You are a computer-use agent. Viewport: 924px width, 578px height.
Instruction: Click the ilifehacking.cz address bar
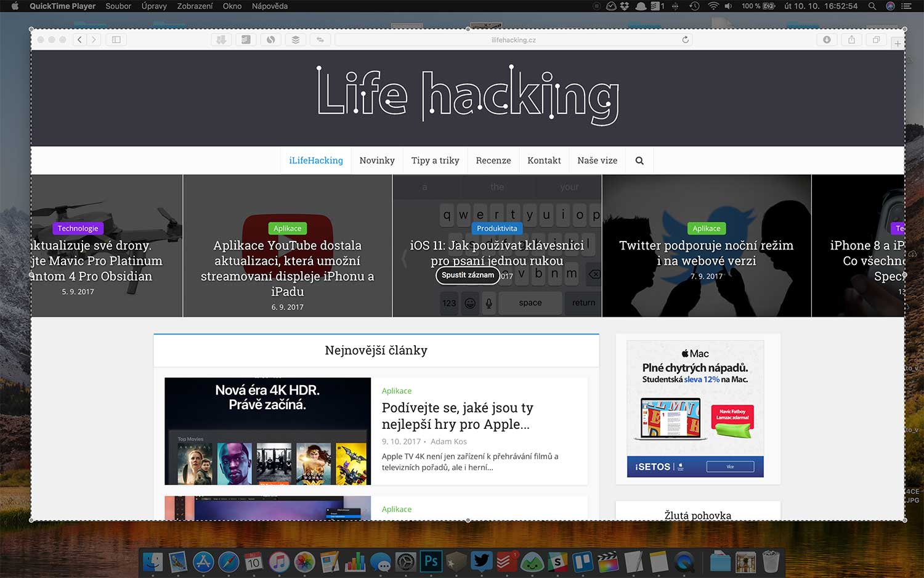point(514,39)
